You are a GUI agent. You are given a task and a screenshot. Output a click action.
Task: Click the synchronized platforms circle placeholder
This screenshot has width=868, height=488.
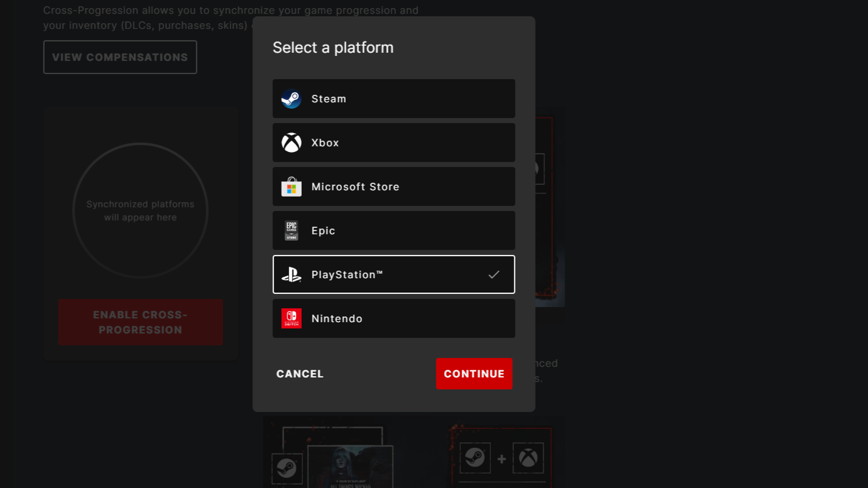(x=140, y=211)
